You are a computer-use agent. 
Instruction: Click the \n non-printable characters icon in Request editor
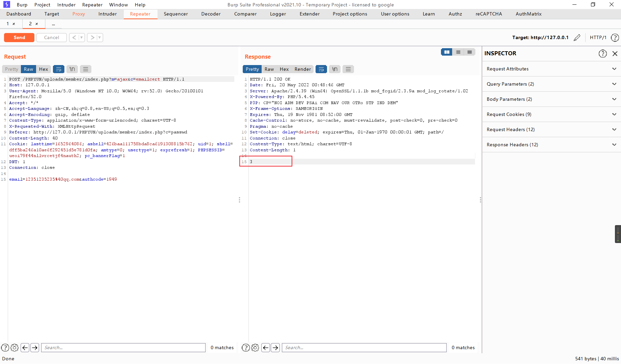tap(72, 69)
